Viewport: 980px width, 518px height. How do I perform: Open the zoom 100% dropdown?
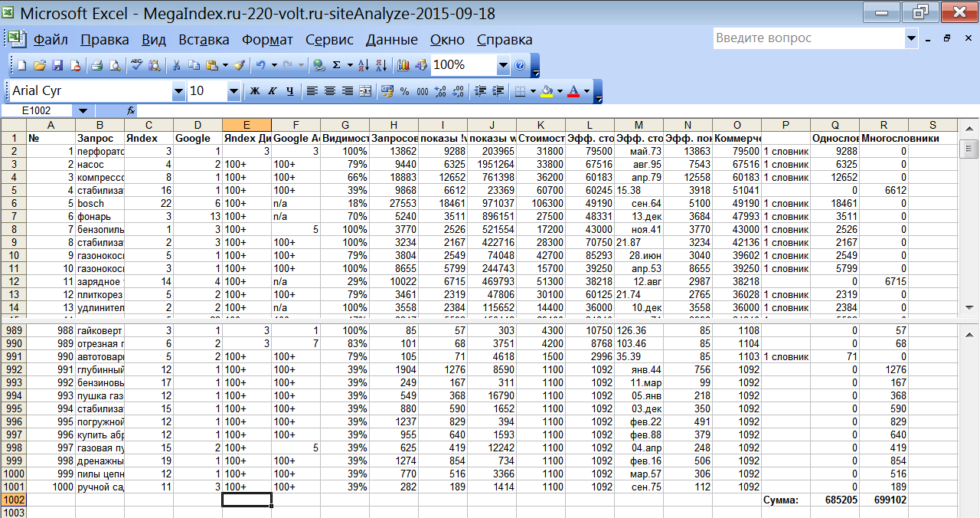click(502, 66)
